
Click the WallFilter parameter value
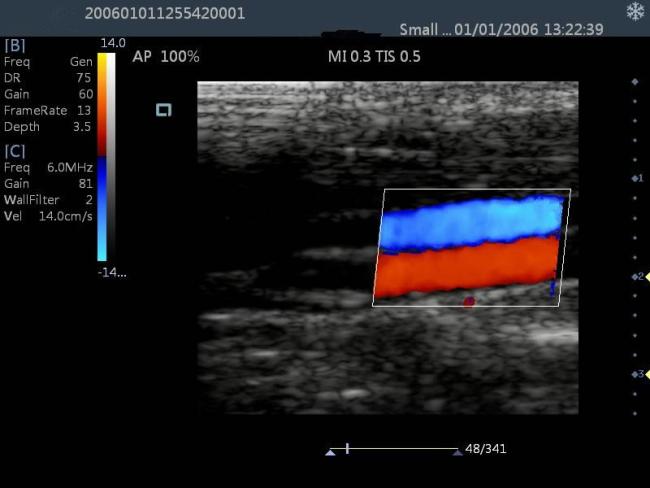[x=88, y=200]
